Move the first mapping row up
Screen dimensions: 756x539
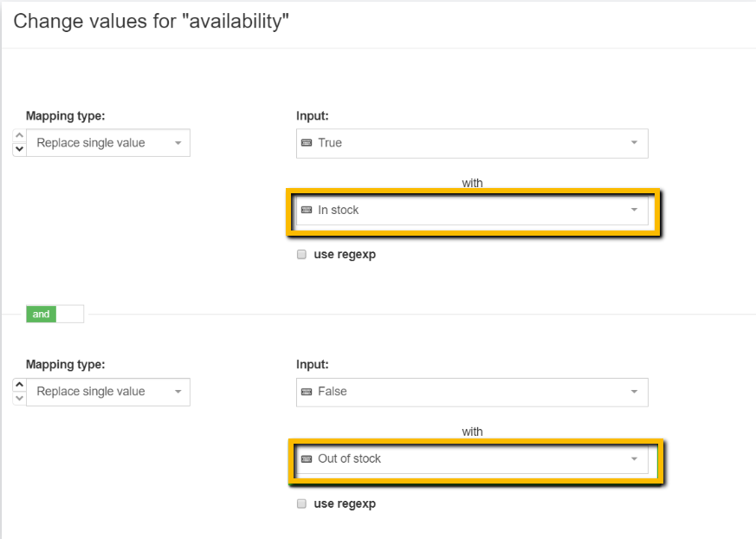pyautogui.click(x=20, y=136)
